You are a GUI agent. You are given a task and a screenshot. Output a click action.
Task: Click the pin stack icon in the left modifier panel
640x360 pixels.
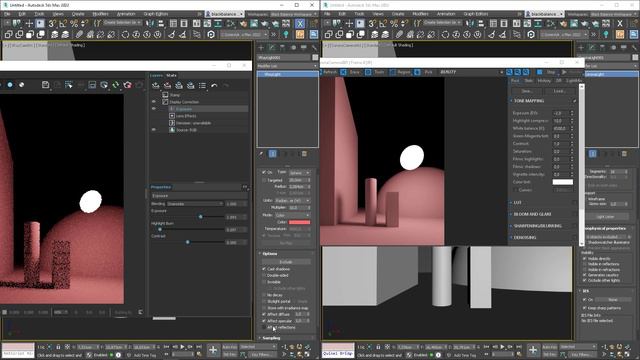click(261, 154)
